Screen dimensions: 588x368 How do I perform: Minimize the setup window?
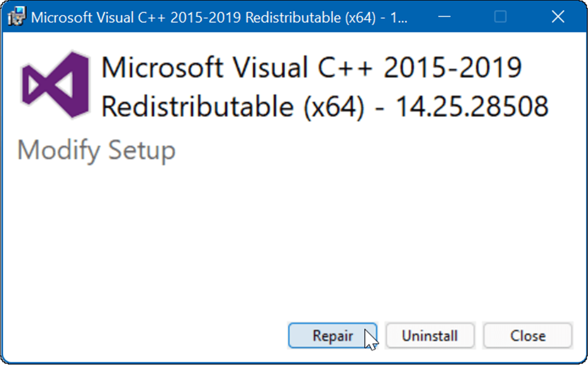444,16
